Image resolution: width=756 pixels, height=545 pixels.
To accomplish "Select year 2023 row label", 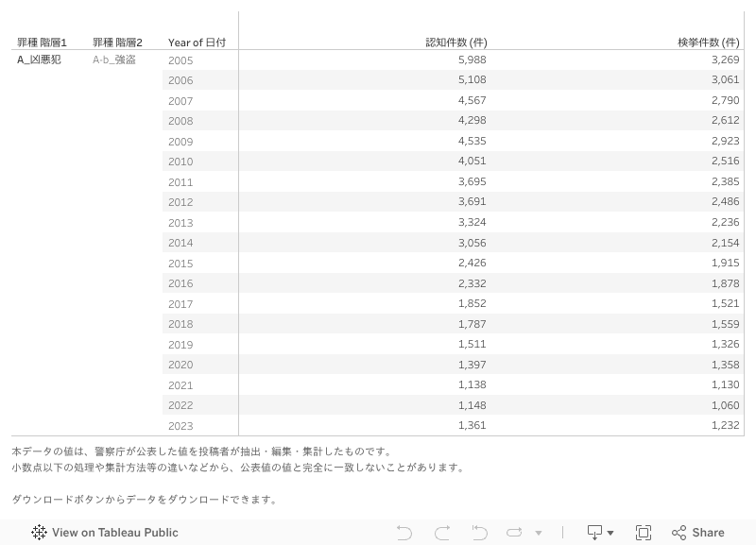I will 180,426.
